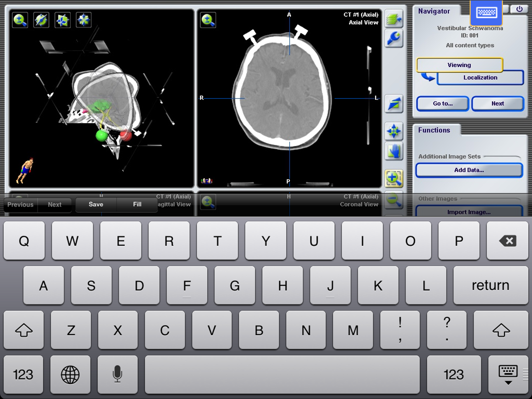
Task: Tap the left 123 numbers key
Action: coord(23,375)
